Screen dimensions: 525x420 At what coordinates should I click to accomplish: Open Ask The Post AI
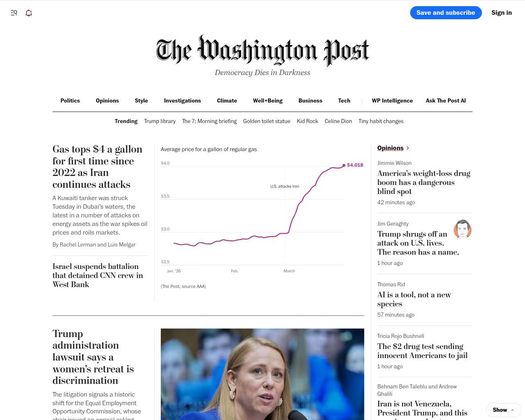445,100
